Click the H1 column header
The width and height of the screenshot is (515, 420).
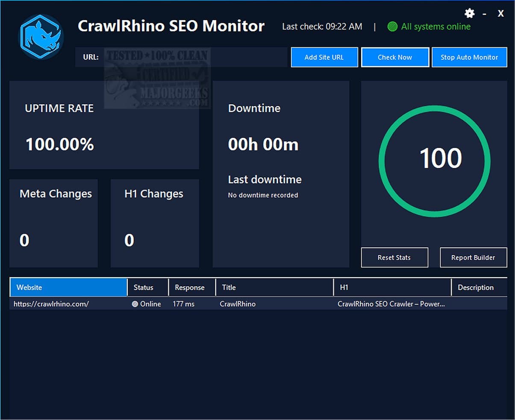pyautogui.click(x=344, y=287)
